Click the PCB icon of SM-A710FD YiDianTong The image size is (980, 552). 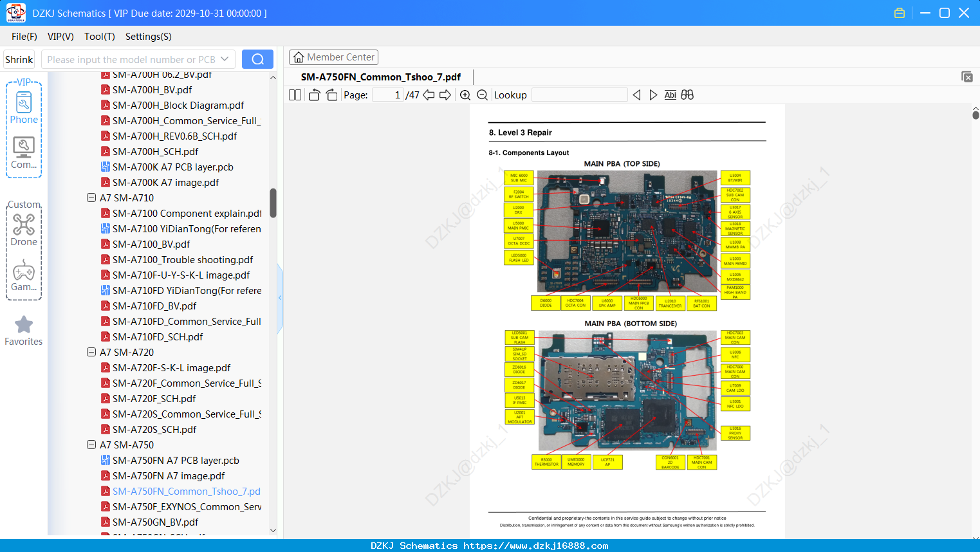[x=106, y=290]
